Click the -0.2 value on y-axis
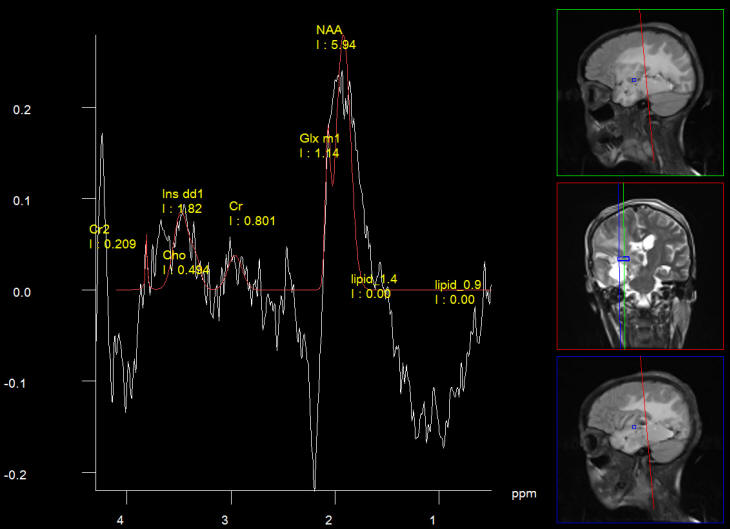Screen dimensions: 730x529 [x=18, y=474]
